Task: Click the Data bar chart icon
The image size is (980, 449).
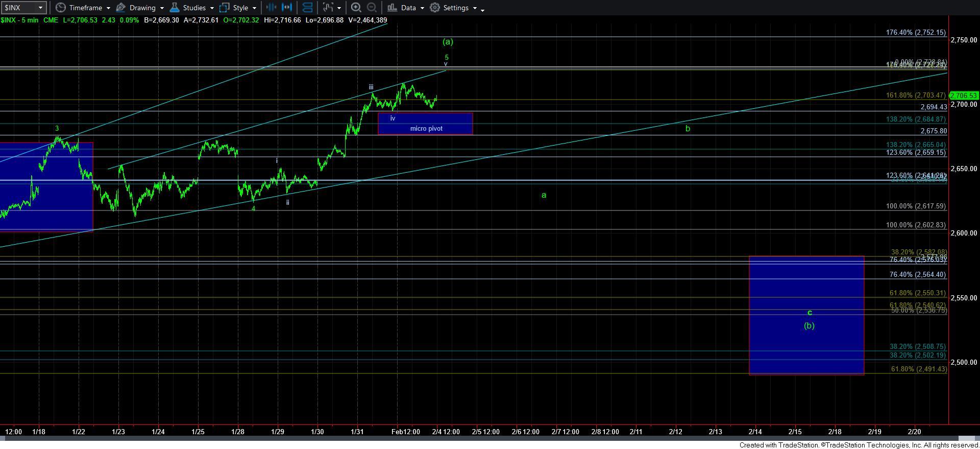Action: [392, 8]
